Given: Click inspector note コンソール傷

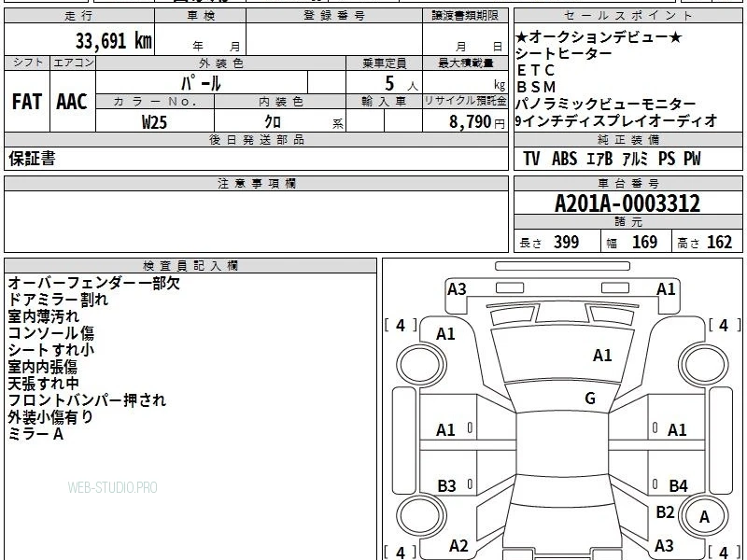Looking at the screenshot, I should tap(51, 333).
